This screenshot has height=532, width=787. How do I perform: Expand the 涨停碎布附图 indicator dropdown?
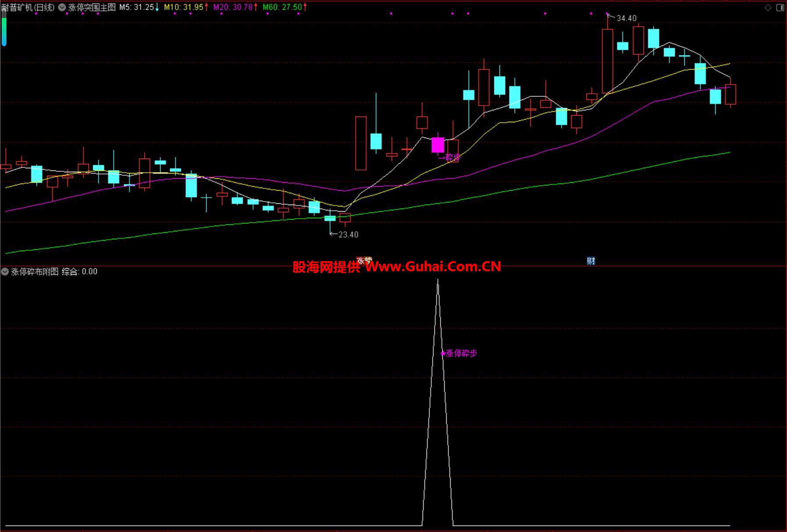[x=5, y=272]
